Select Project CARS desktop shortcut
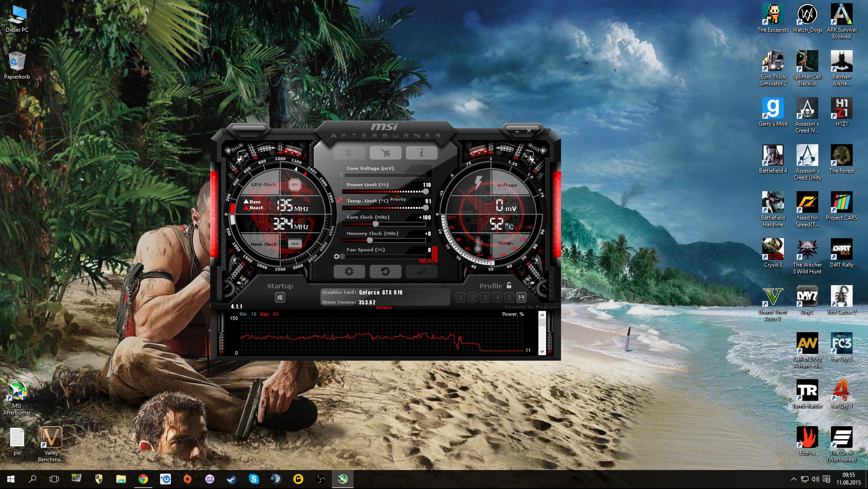 (x=841, y=206)
